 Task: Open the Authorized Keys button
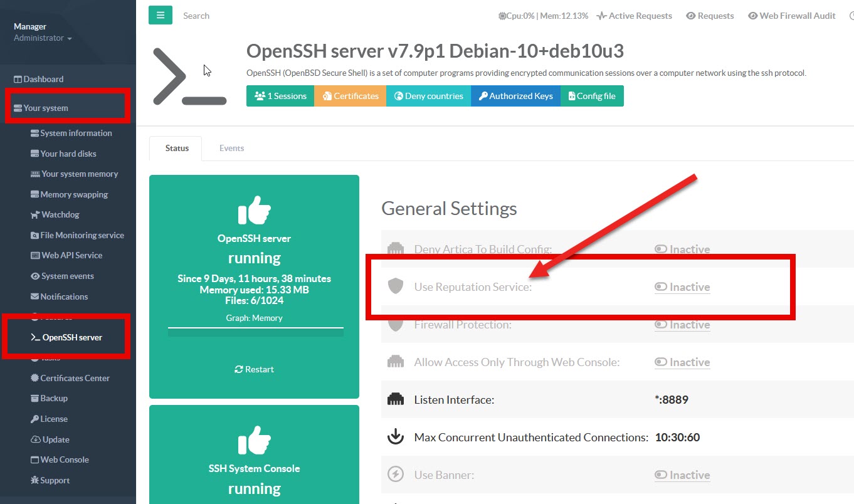click(515, 96)
